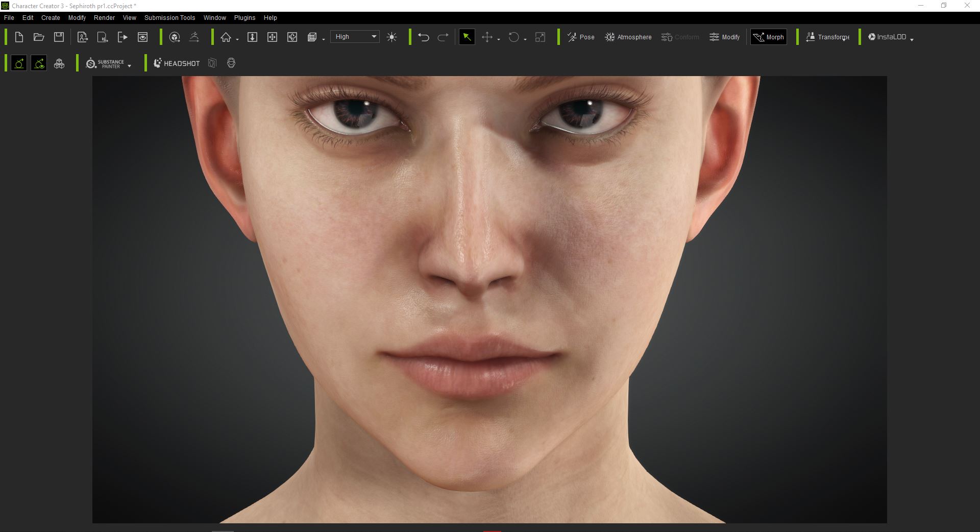Image resolution: width=980 pixels, height=532 pixels.
Task: Redo the last undone action
Action: click(443, 37)
